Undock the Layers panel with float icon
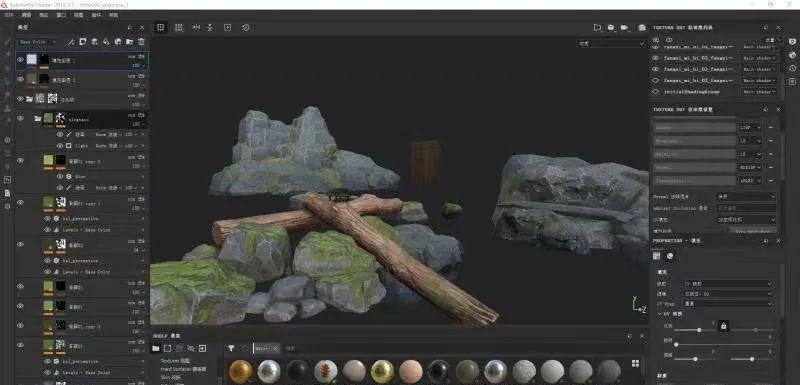The height and width of the screenshot is (385, 800). pos(130,28)
